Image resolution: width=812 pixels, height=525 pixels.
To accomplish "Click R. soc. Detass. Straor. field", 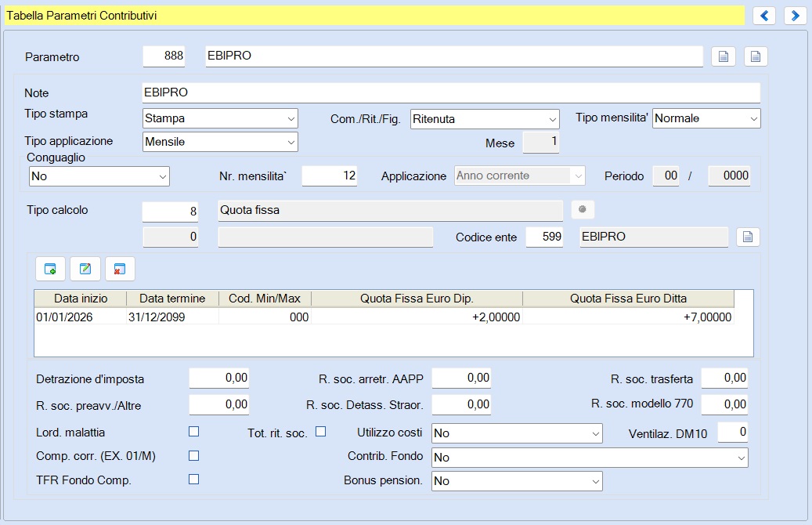I will click(x=461, y=405).
